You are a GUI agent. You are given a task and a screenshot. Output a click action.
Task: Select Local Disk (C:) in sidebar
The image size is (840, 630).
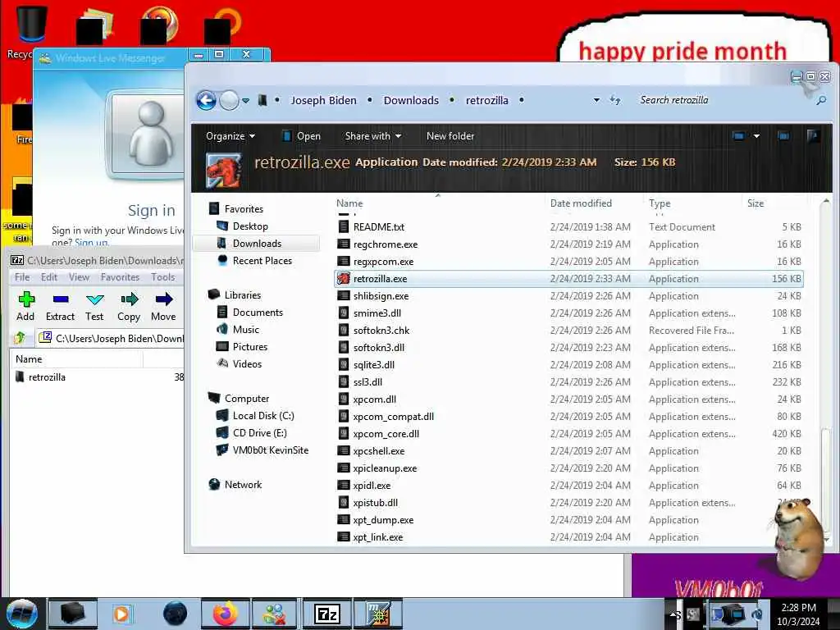(262, 415)
